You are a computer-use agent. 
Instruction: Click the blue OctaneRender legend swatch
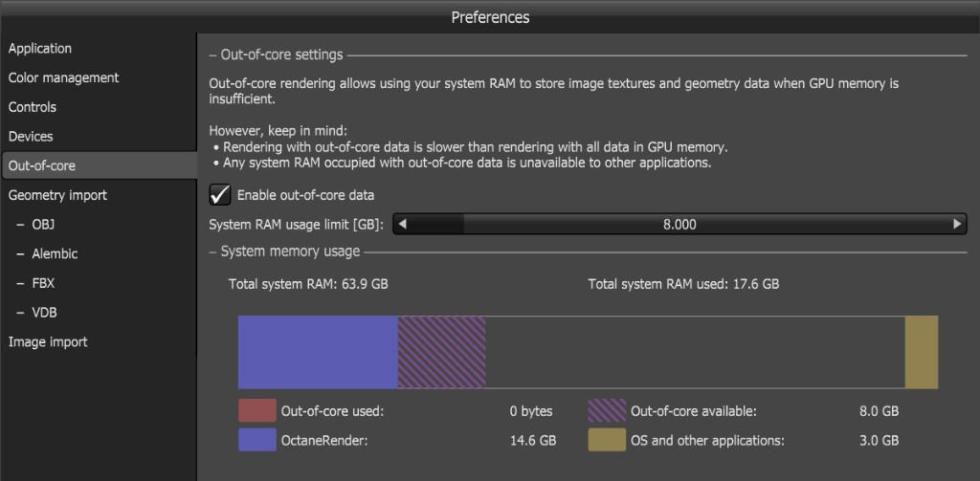click(x=257, y=440)
